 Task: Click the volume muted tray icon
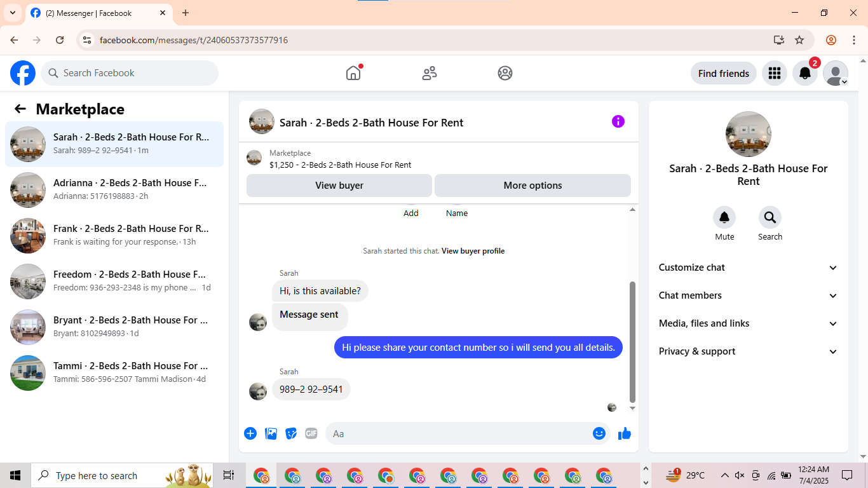(740, 475)
